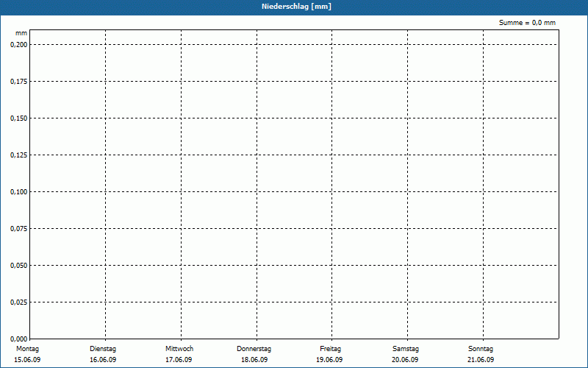Click the 0,175 y-axis value
The height and width of the screenshot is (368, 588).
click(x=19, y=82)
